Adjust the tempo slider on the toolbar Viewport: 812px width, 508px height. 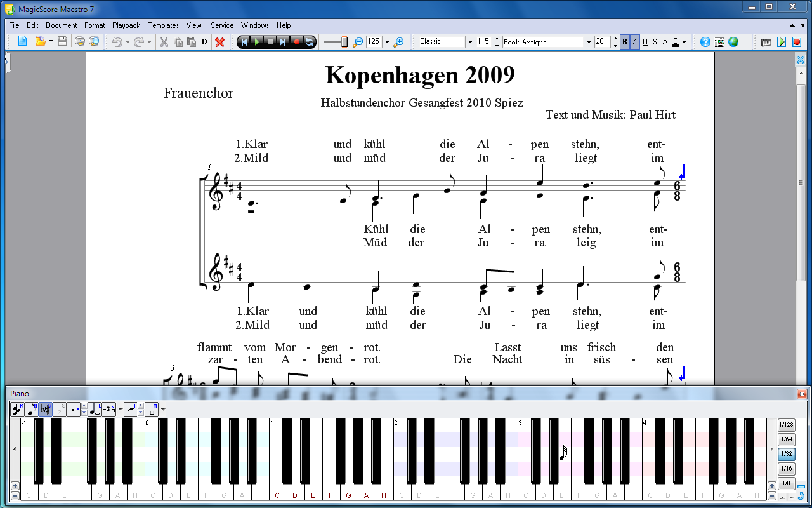pos(336,42)
